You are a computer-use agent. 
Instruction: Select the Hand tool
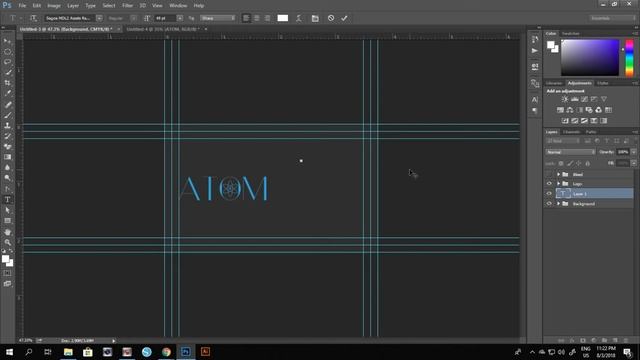(7, 232)
